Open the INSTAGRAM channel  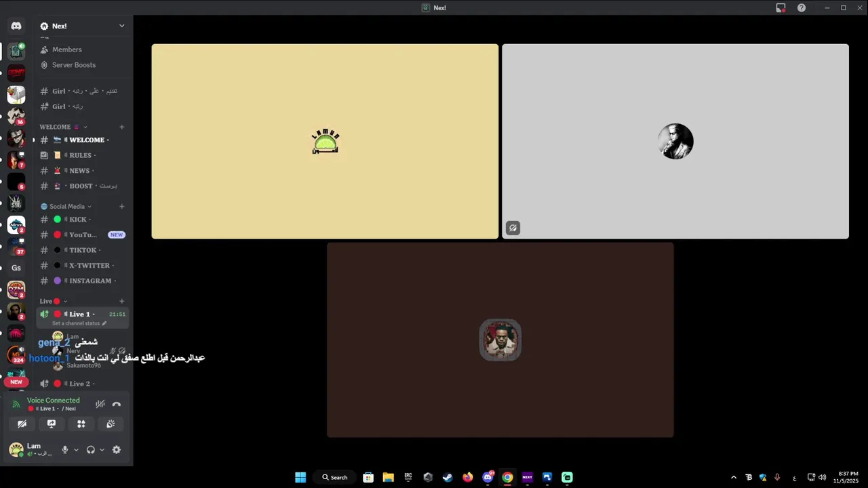point(82,281)
